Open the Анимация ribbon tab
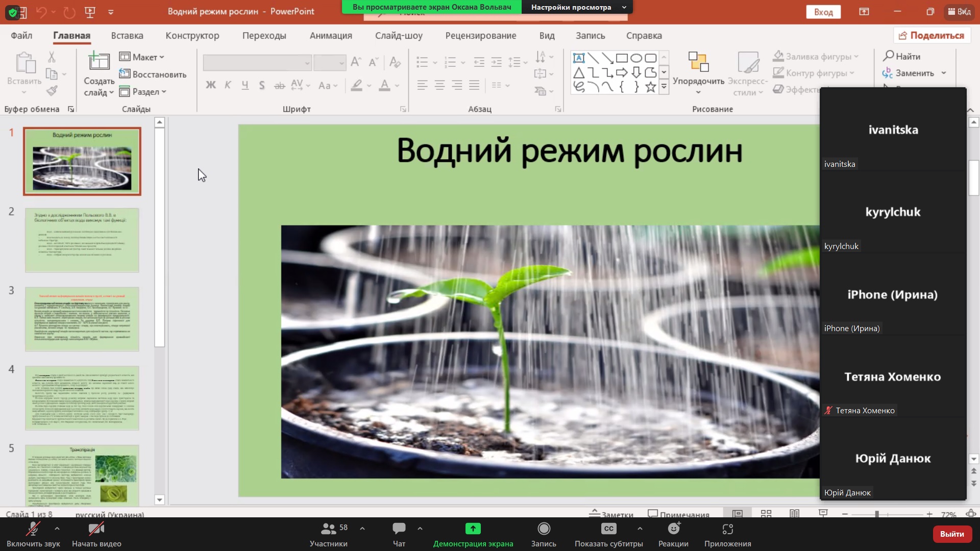This screenshot has width=980, height=551. (330, 36)
